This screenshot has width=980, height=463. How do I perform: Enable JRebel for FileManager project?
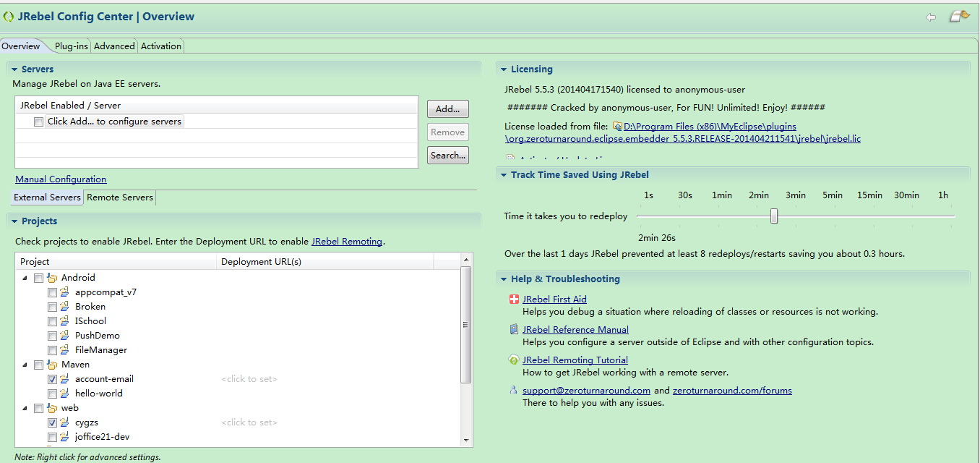tap(52, 350)
